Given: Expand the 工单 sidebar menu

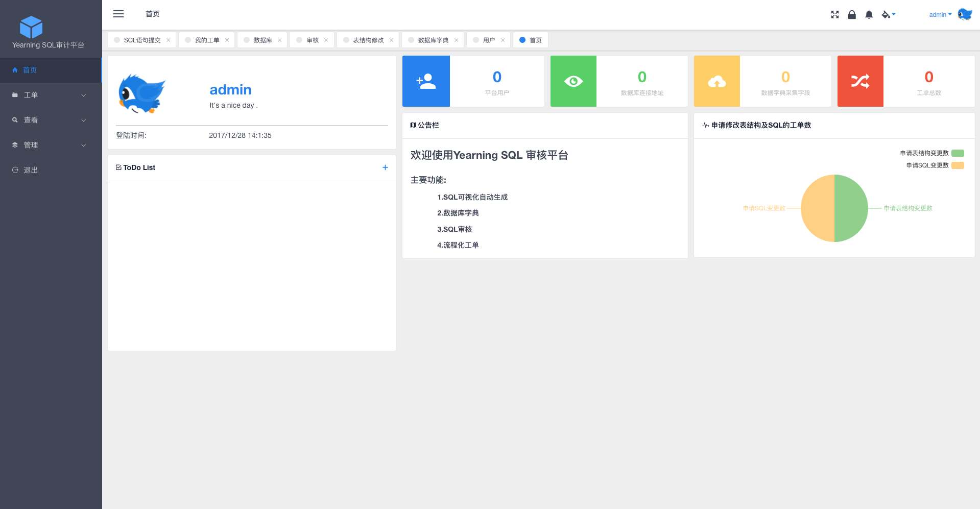Looking at the screenshot, I should pyautogui.click(x=50, y=95).
